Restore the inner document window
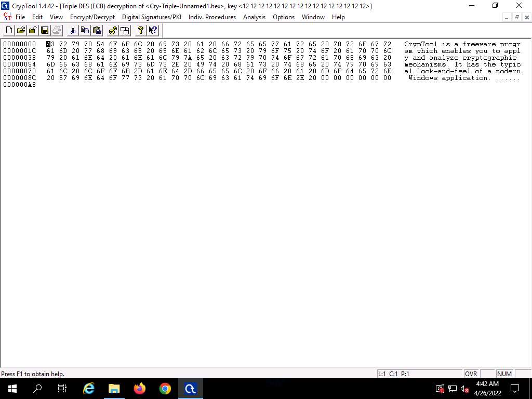Screen dimensions: 532x399 click(516, 17)
